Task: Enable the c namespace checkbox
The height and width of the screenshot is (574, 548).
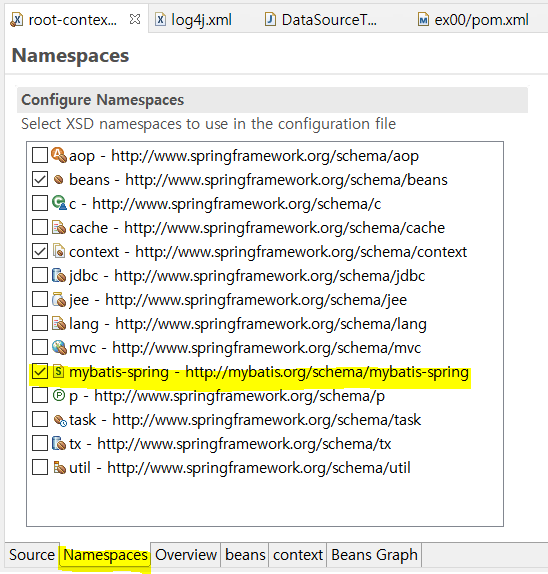Action: pyautogui.click(x=40, y=203)
